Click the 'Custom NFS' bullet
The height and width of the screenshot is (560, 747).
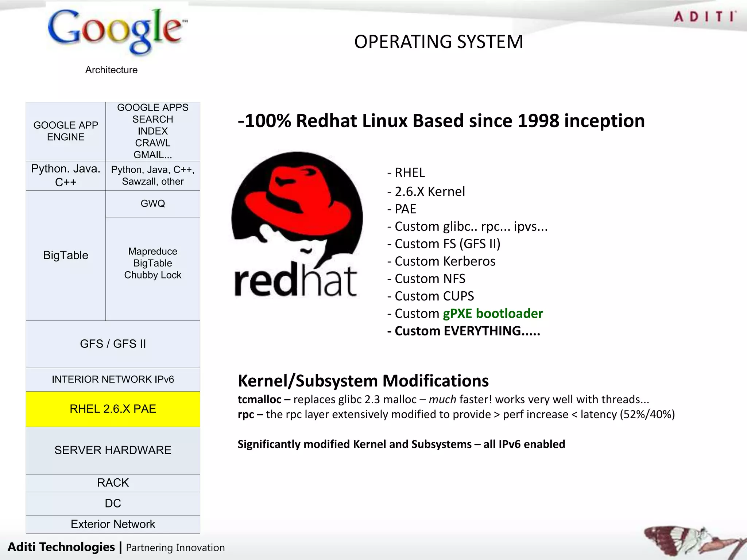426,279
